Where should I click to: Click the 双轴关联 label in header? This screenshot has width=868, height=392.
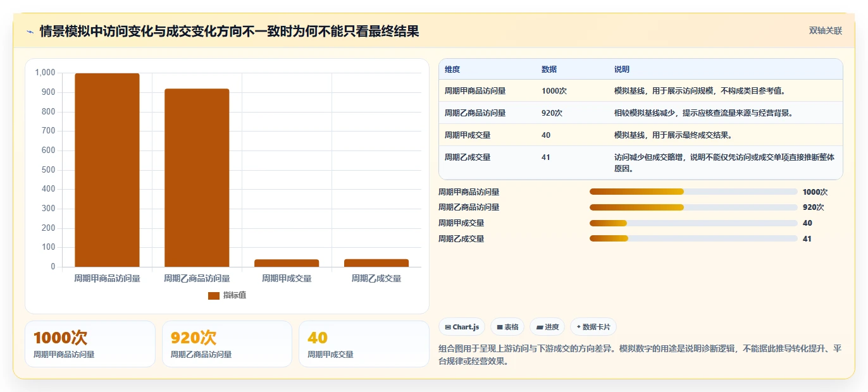tap(826, 30)
